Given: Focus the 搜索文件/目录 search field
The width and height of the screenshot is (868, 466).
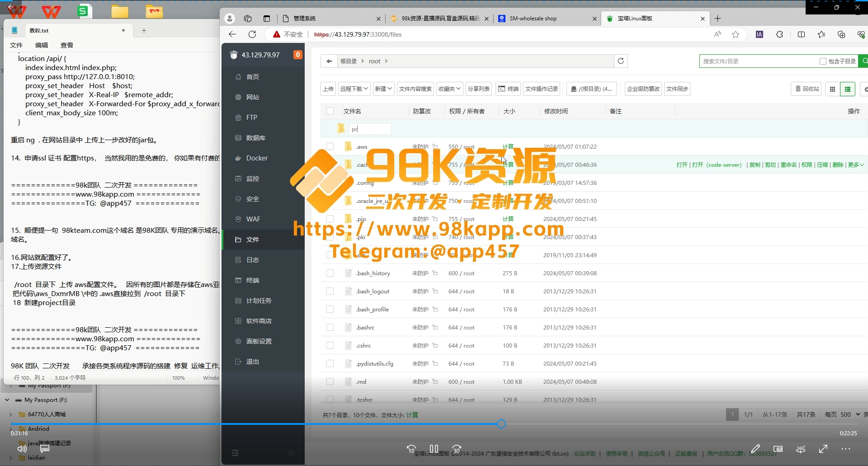Looking at the screenshot, I should pyautogui.click(x=759, y=61).
